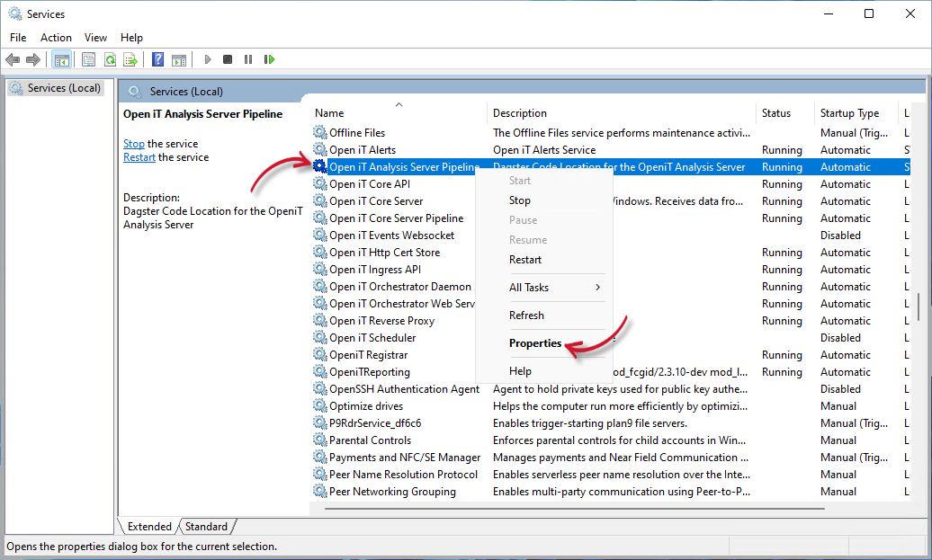932x560 pixels.
Task: Click the Services app icon in title bar
Action: (15, 13)
